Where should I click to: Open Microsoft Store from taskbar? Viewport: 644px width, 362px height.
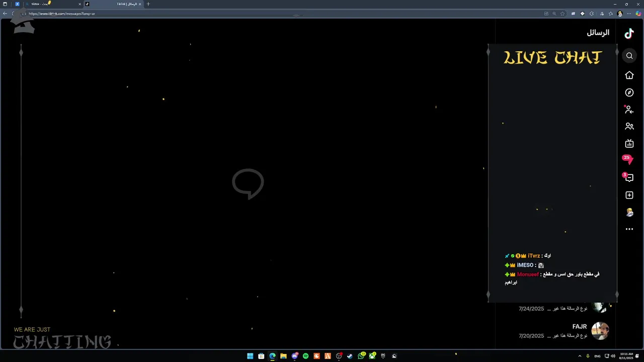click(x=261, y=356)
